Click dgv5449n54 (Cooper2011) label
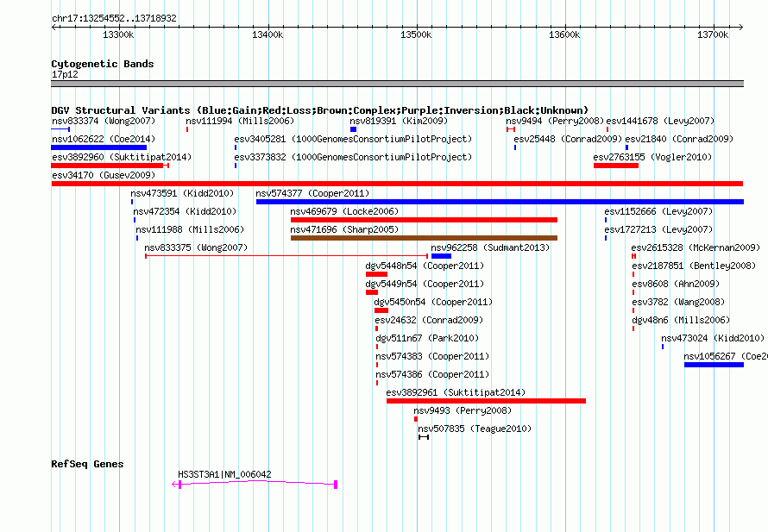Screen dimensions: 768x532 (x=425, y=284)
